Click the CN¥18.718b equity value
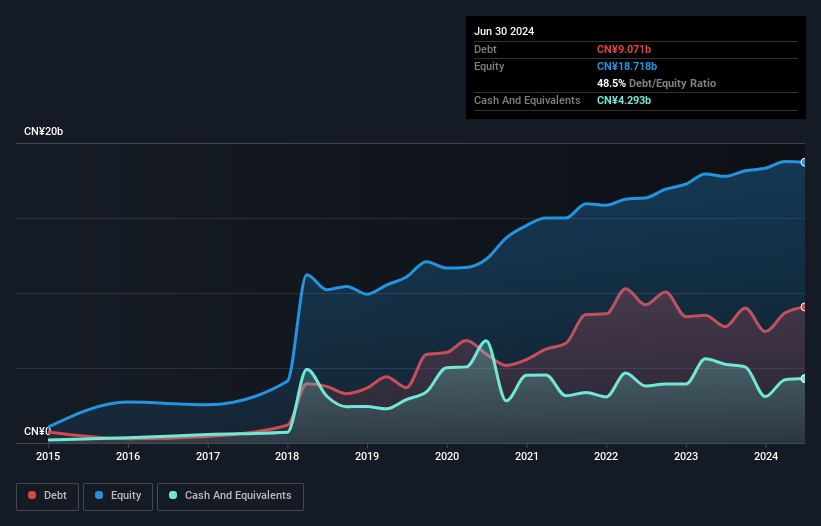The height and width of the screenshot is (526, 821). pyautogui.click(x=627, y=66)
